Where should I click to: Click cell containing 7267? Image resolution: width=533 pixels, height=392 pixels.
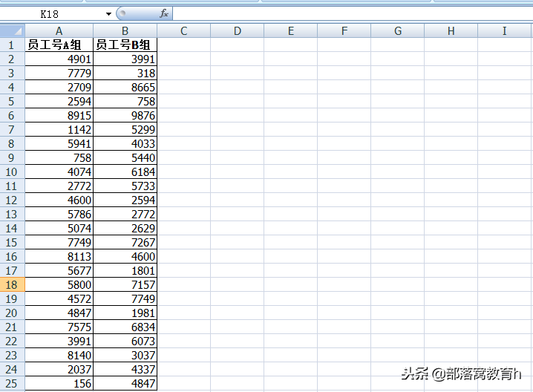coord(125,243)
